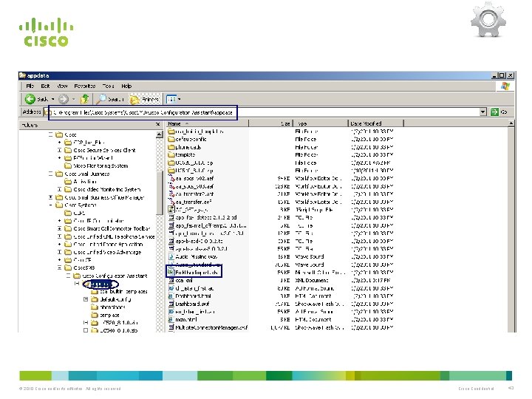Sort by the Type column header
Screen dimensions: 532x399
[320, 123]
